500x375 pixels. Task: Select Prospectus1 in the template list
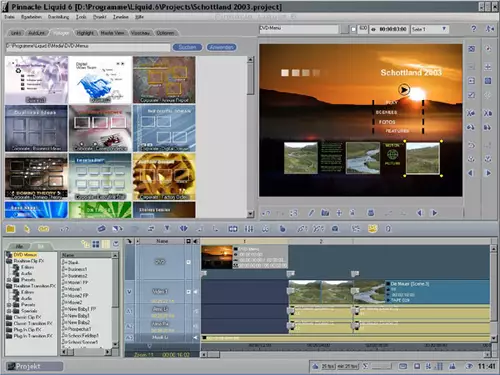[79, 329]
